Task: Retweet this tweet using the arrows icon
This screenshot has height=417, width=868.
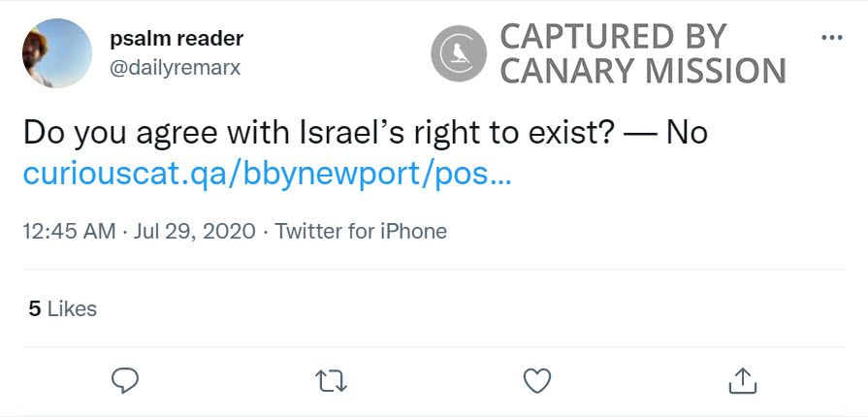Action: [x=331, y=380]
